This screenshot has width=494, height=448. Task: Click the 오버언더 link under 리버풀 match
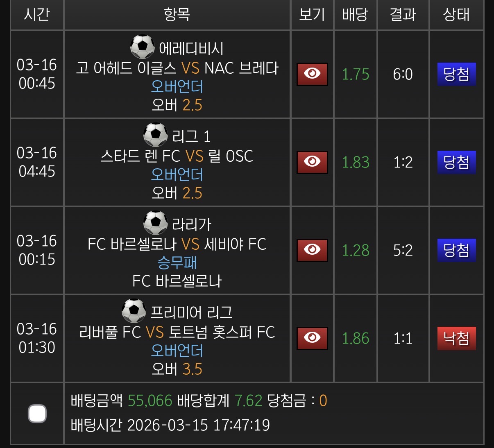[177, 351]
